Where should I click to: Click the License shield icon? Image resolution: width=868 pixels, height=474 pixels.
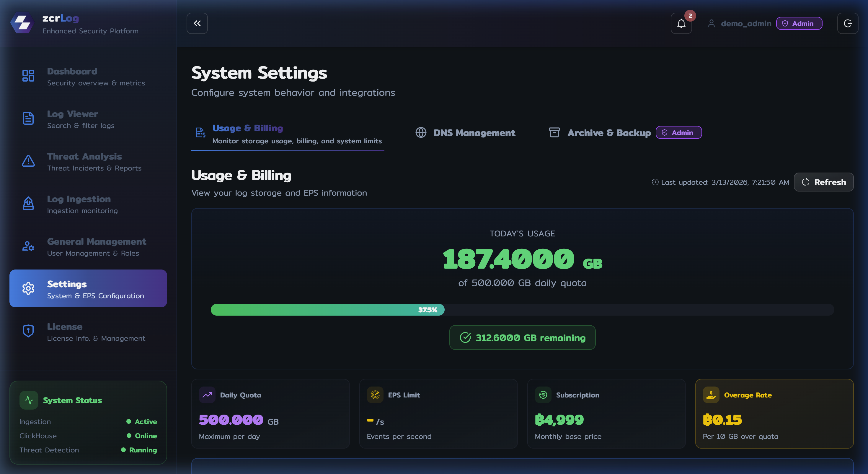pyautogui.click(x=28, y=331)
